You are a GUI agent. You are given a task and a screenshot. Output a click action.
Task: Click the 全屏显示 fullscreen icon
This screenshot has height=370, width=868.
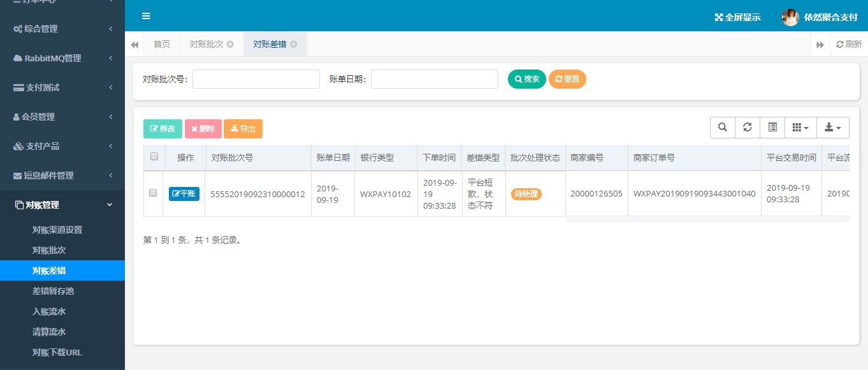click(719, 17)
